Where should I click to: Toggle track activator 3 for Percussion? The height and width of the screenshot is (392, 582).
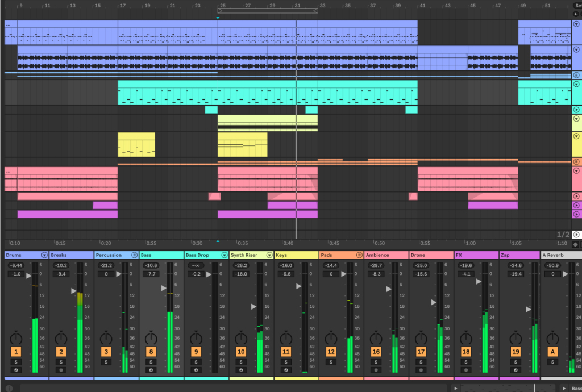click(x=106, y=352)
